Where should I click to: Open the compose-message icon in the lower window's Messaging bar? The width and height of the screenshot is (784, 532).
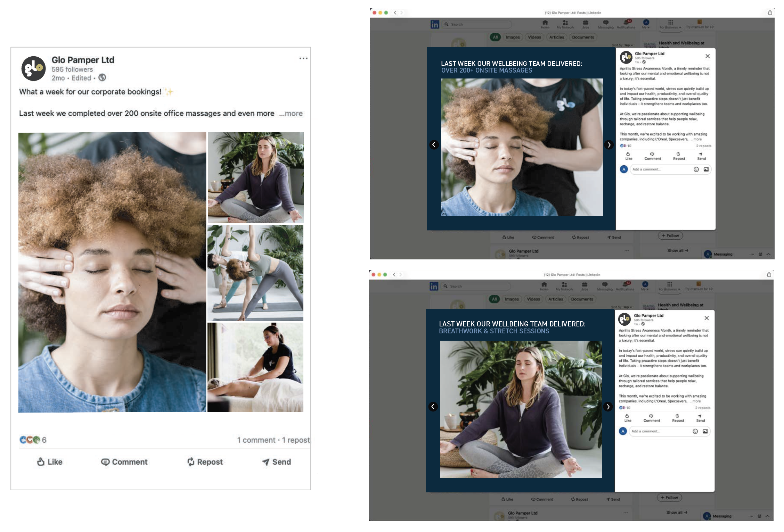[x=759, y=516]
